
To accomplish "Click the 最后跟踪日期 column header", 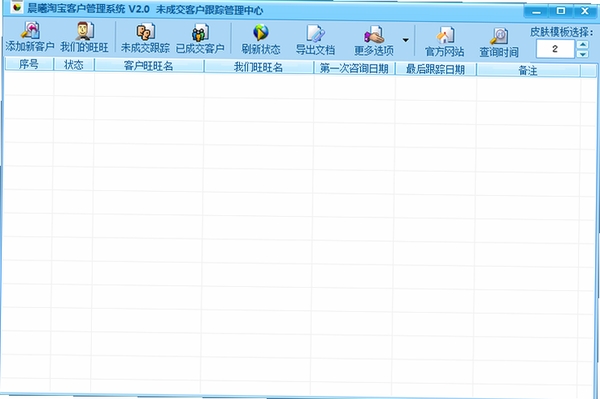I will pos(435,69).
